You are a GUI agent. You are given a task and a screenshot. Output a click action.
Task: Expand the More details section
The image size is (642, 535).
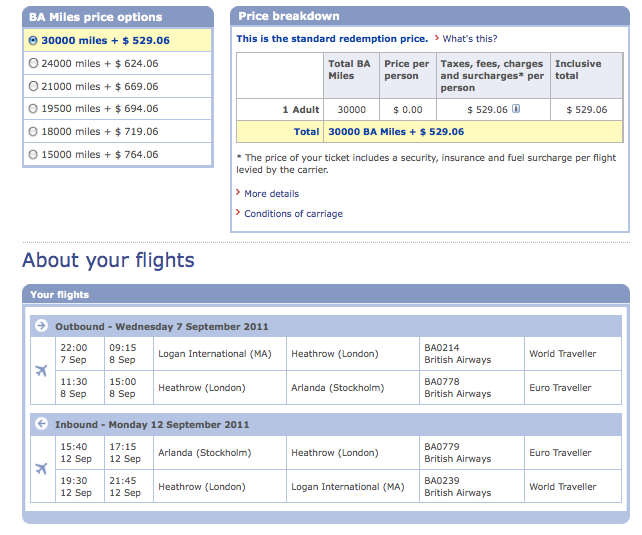coord(271,194)
